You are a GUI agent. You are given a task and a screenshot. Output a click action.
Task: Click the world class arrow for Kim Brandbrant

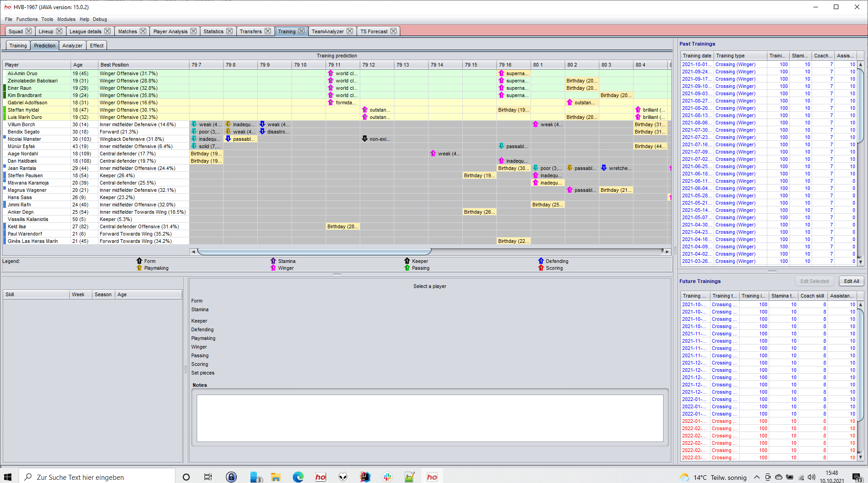point(331,95)
